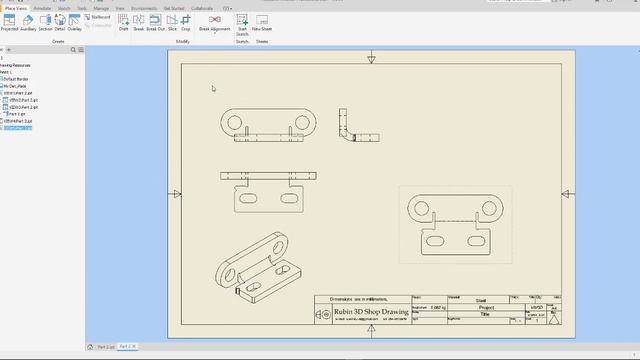This screenshot has width=640, height=360.
Task: Open the Sketch ribbon tab
Action: pos(64,8)
